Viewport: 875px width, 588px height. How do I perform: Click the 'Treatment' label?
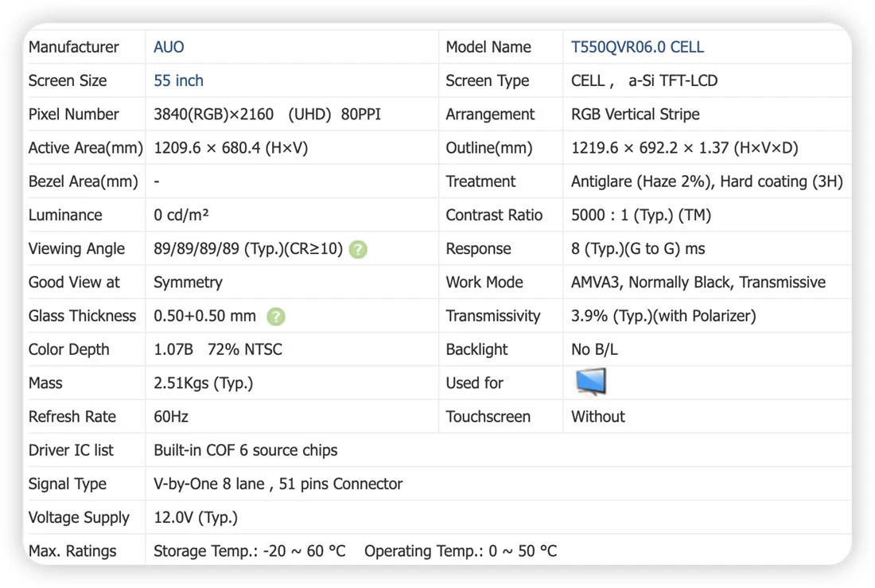tap(480, 181)
